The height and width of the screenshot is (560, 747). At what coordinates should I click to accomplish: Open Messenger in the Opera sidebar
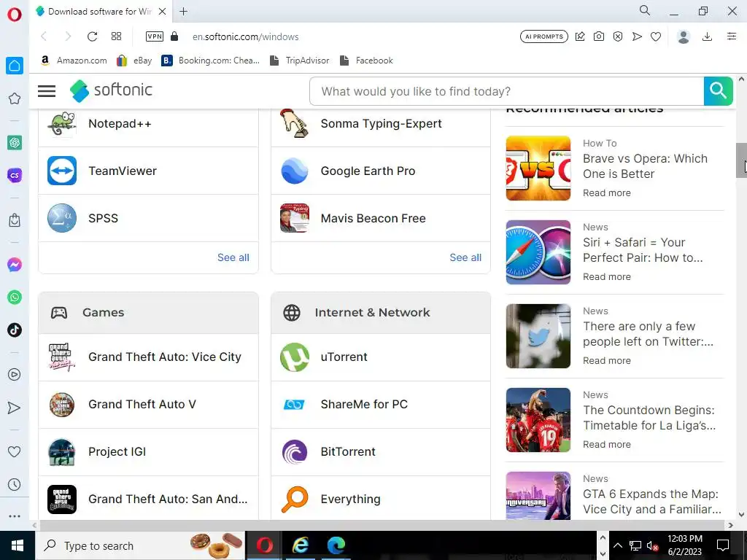tap(15, 264)
